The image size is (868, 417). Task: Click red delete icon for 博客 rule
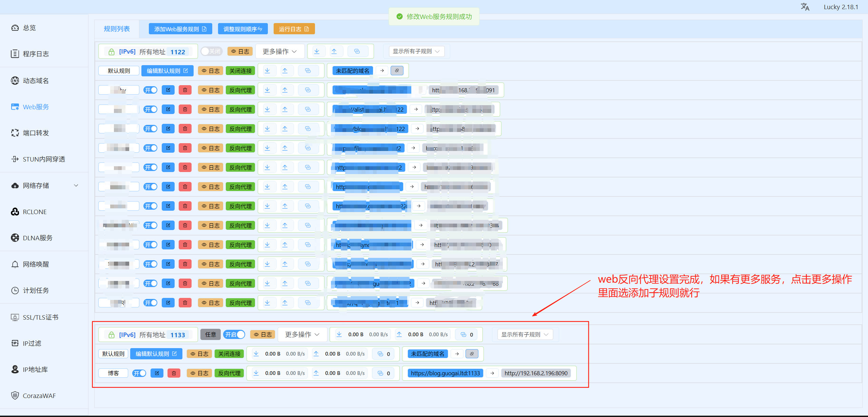click(x=174, y=373)
